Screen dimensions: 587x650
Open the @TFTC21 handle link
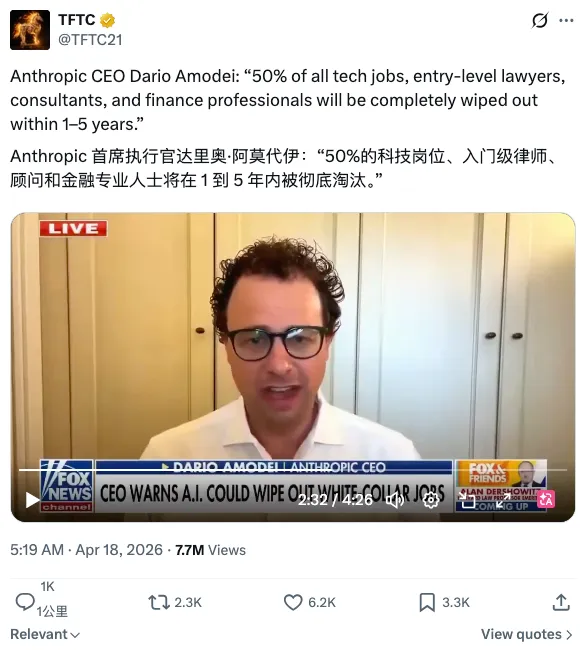(x=90, y=40)
